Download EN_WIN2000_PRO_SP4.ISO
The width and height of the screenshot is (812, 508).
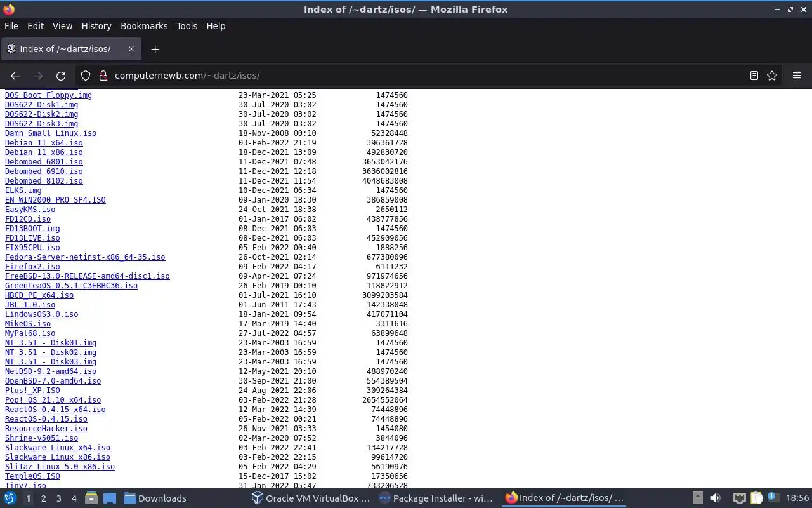tap(55, 200)
